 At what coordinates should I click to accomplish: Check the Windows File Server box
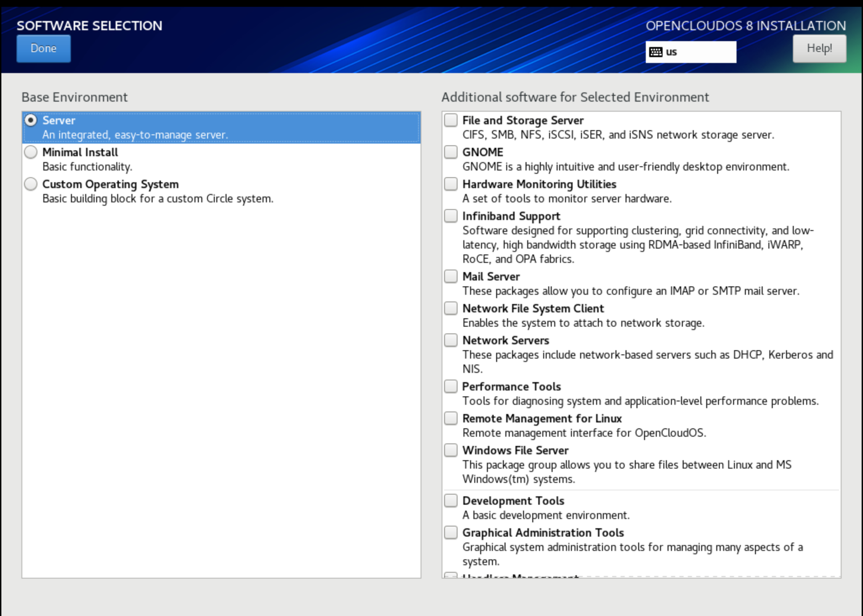click(x=451, y=450)
